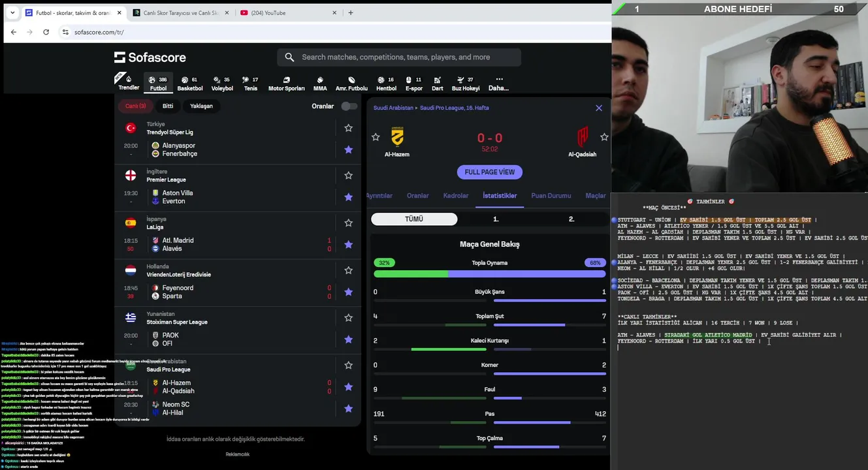This screenshot has width=868, height=470.
Task: Click the Greece flag Super League icon
Action: coord(131,317)
